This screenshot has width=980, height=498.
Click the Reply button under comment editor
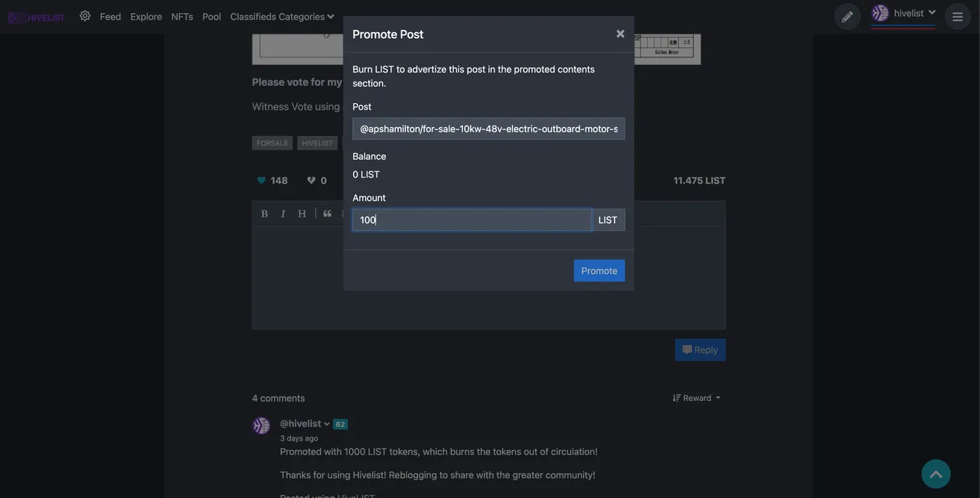701,350
